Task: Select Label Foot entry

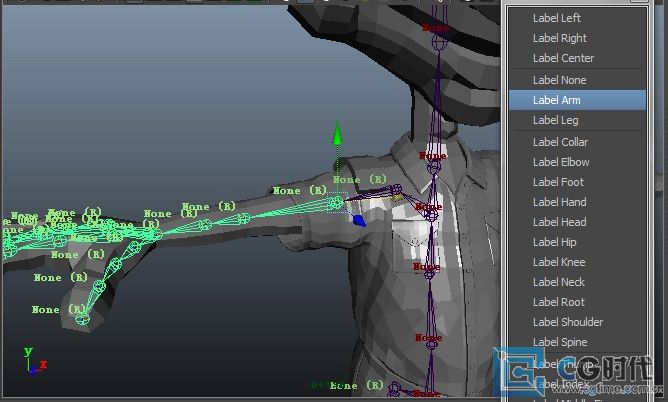Action: pos(577,182)
